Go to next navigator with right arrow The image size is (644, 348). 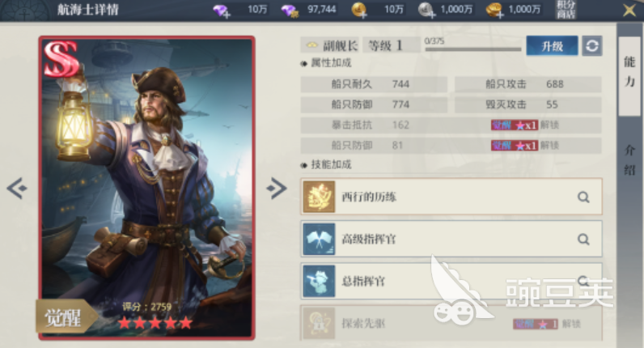click(x=277, y=189)
